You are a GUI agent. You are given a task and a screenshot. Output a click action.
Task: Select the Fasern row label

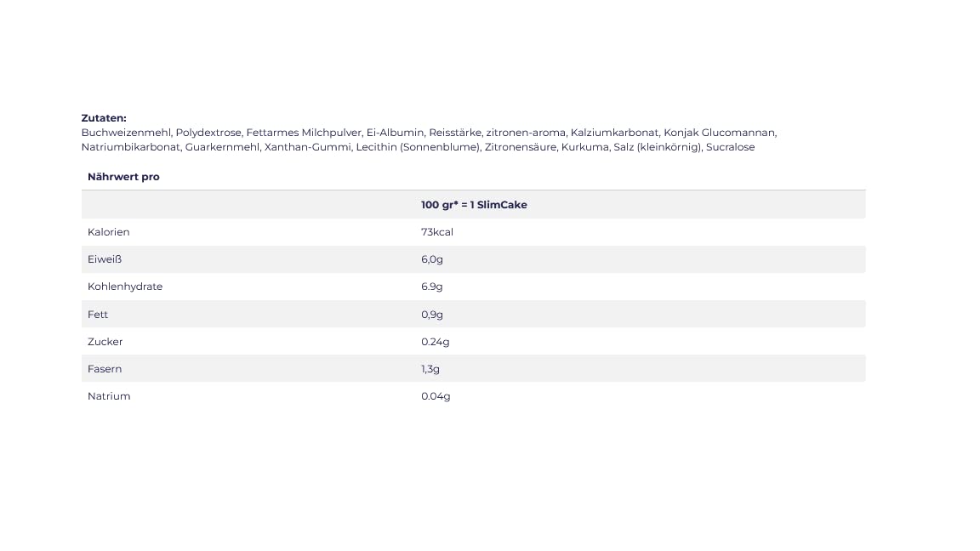[x=105, y=369]
